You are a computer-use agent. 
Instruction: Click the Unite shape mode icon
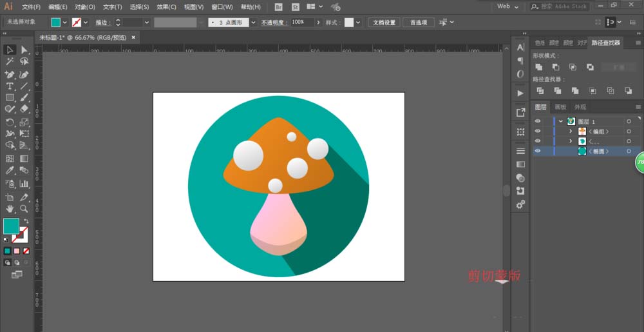point(540,67)
